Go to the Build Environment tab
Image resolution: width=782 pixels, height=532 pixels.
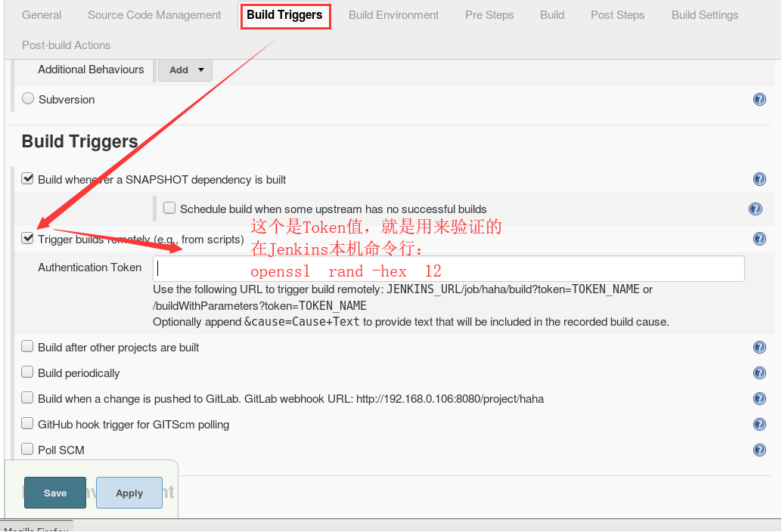(x=393, y=15)
